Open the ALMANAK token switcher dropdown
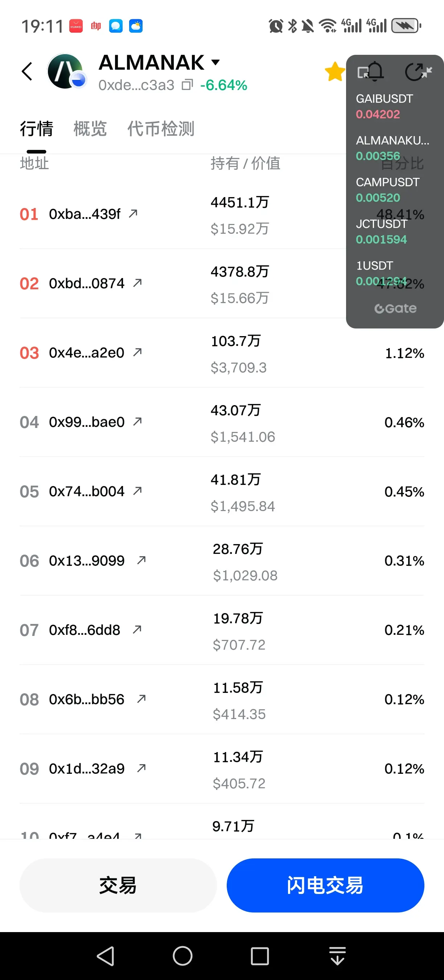 [x=215, y=62]
